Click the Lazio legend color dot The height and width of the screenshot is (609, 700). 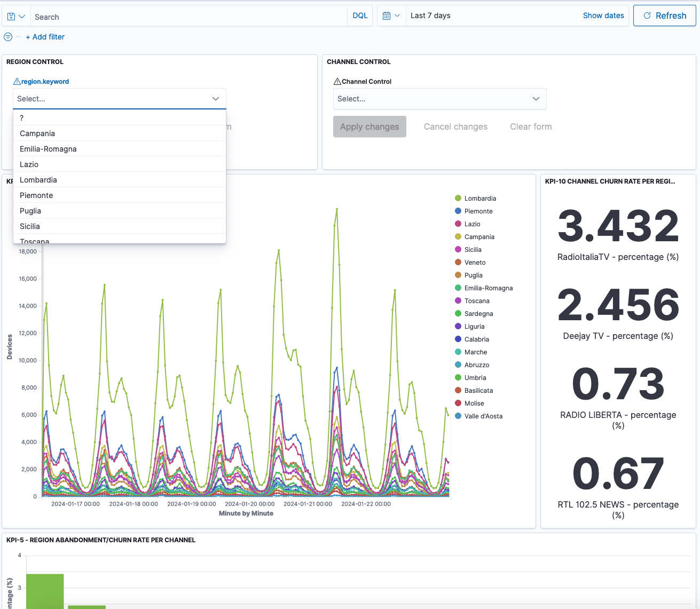[x=458, y=224]
